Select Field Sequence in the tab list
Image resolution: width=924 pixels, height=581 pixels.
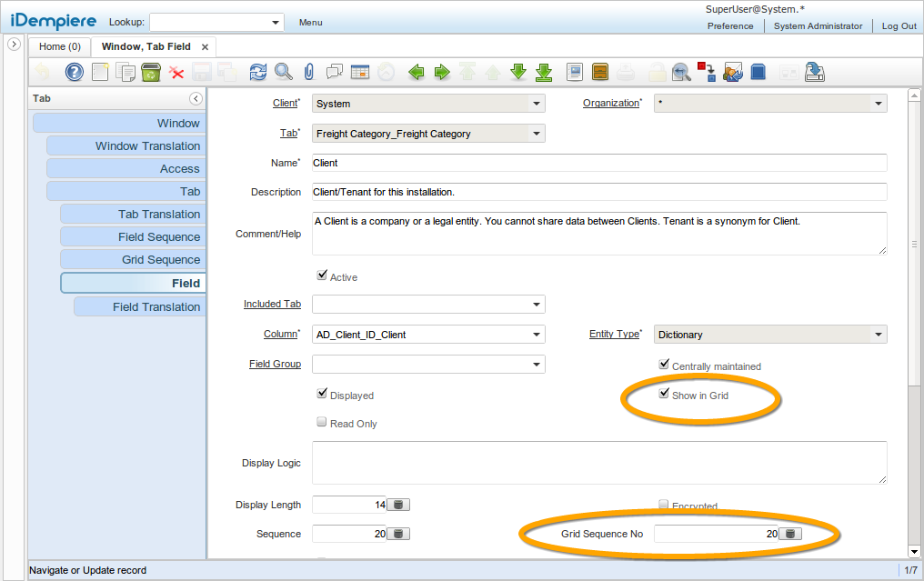click(131, 237)
